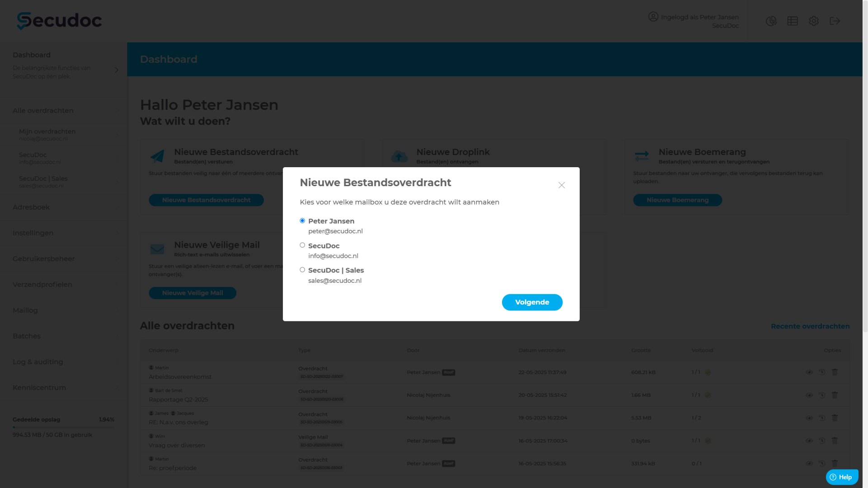
Task: Click the Secudoc logo
Action: click(59, 21)
